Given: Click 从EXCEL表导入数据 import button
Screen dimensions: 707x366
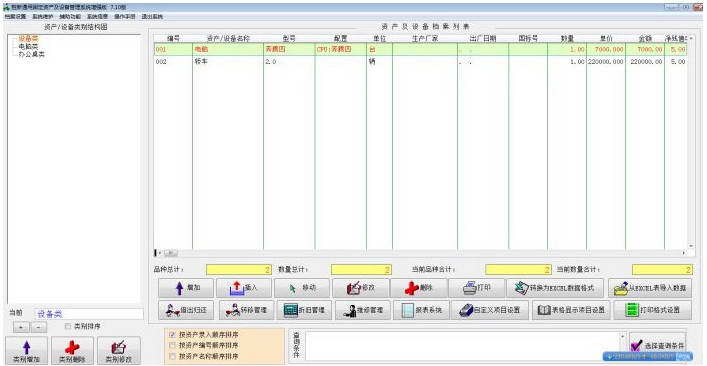Looking at the screenshot, I should (649, 288).
